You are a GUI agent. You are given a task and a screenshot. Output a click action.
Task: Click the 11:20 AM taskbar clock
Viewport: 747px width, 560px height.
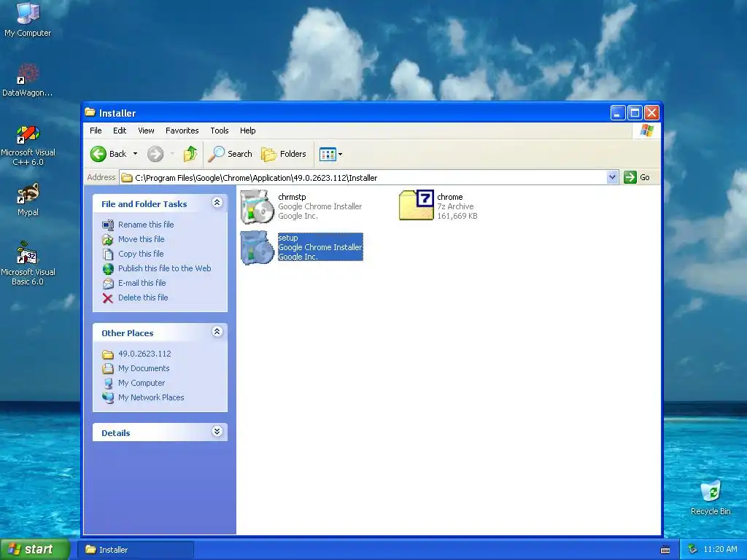(x=720, y=550)
